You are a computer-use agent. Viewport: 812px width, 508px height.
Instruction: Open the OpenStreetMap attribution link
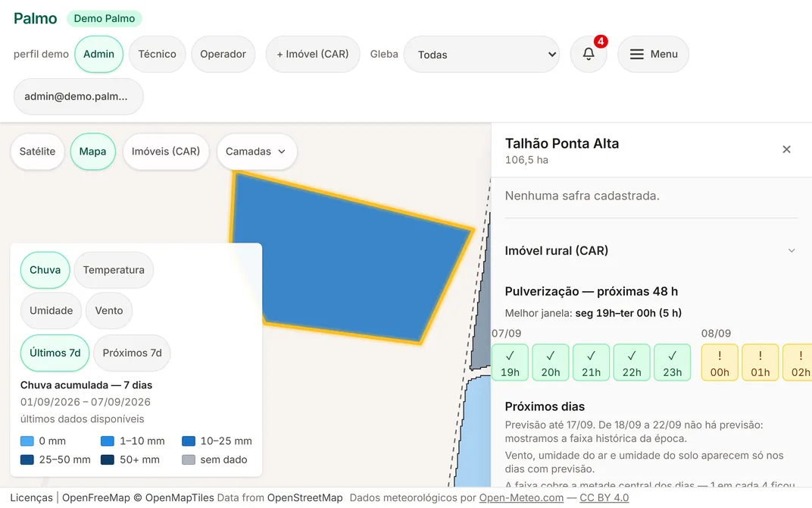[305, 497]
